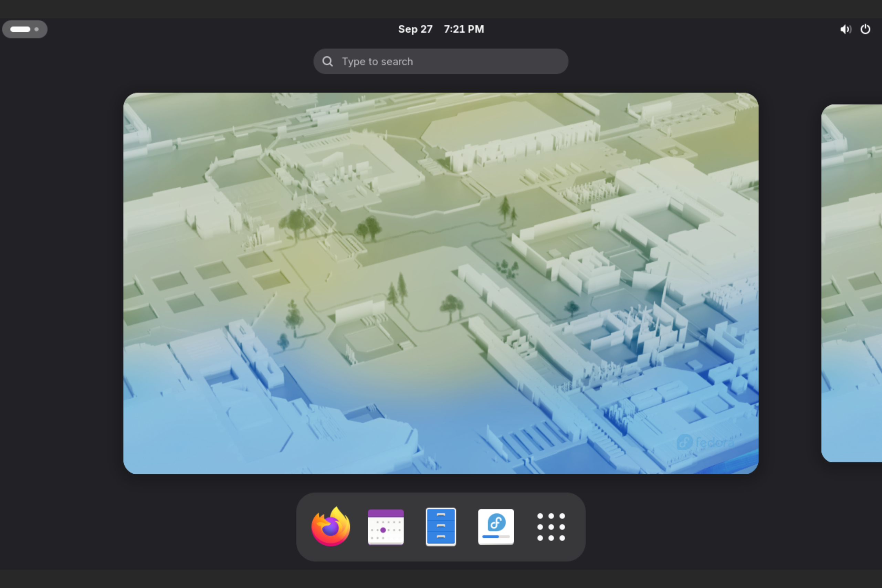882x588 pixels.
Task: Open the Calendar app in the dash
Action: (386, 526)
